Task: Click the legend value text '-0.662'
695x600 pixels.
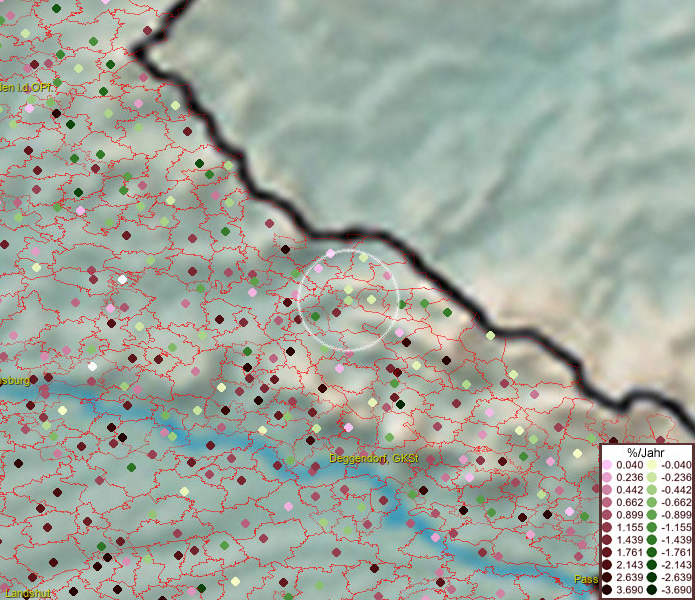Action: point(676,503)
